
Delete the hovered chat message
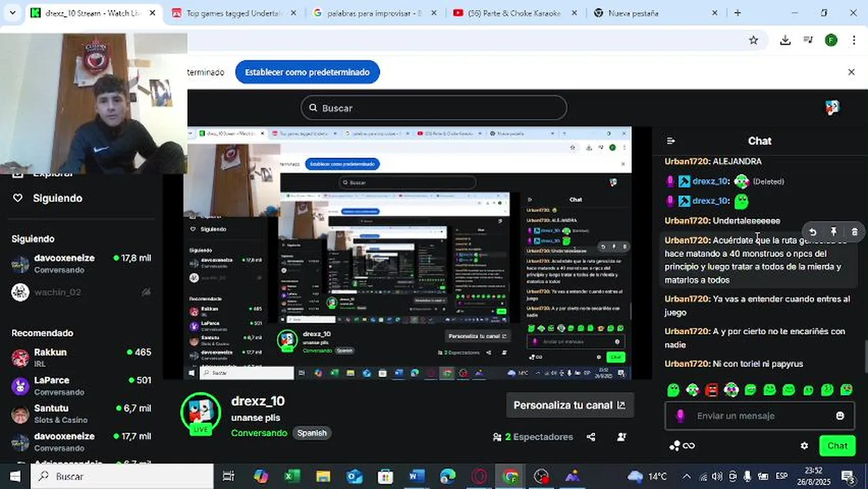point(854,232)
